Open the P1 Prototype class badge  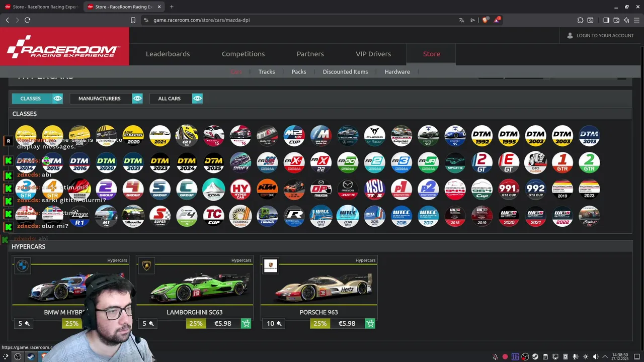pos(401,189)
